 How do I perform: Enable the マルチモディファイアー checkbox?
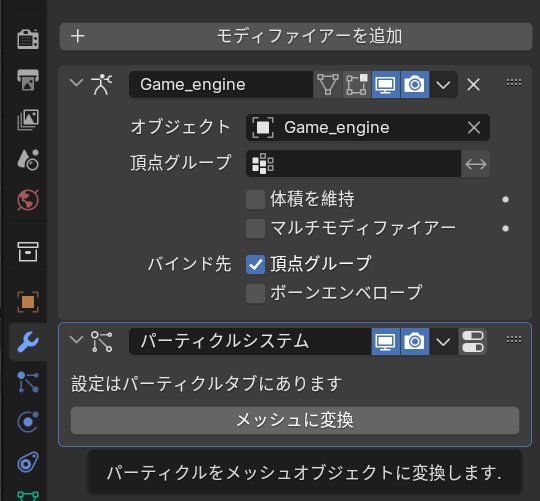tap(255, 229)
